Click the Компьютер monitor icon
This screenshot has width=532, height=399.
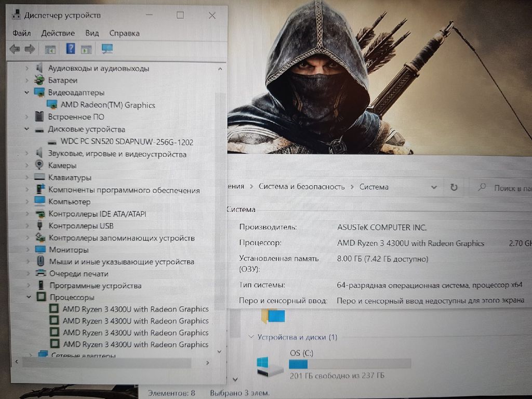39,201
